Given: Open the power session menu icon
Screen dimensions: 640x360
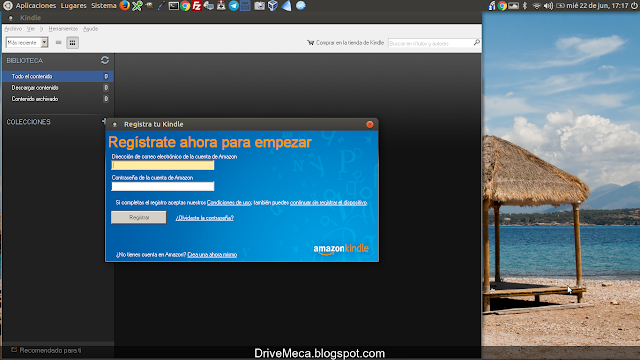Looking at the screenshot, I should (x=634, y=6).
